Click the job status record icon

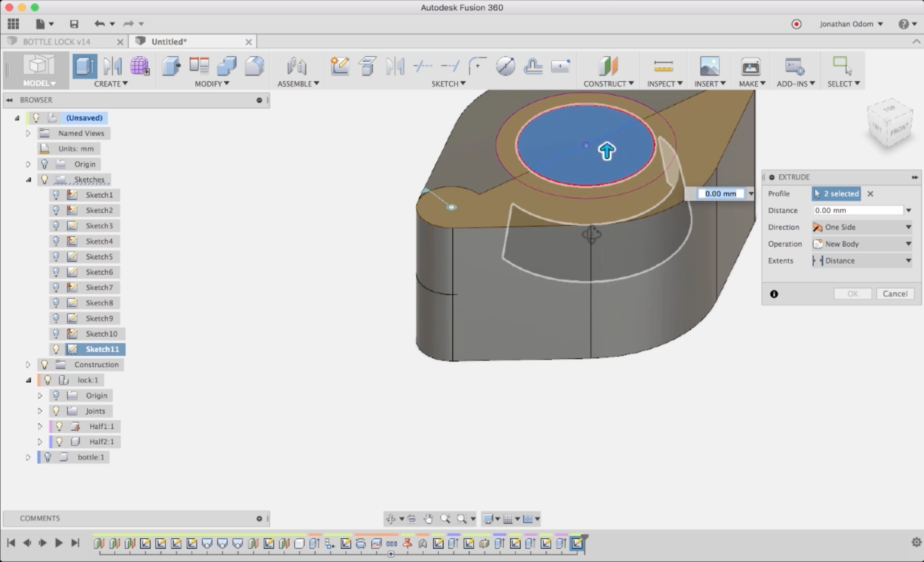(796, 24)
